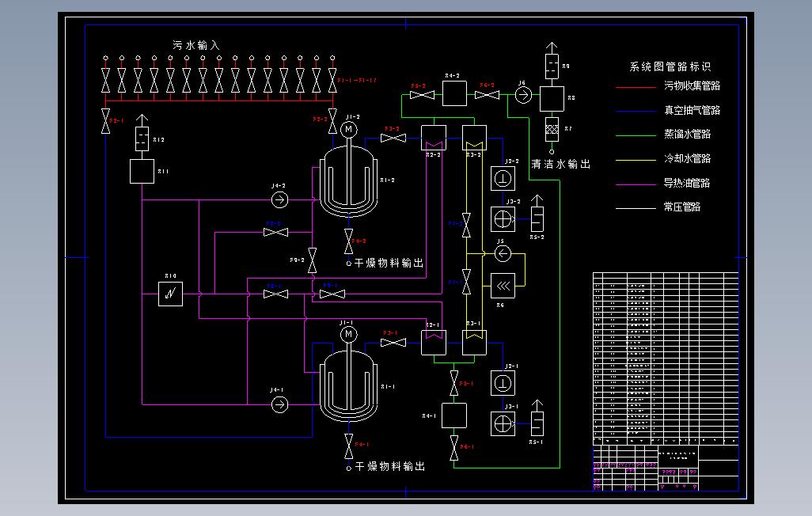Click the 系统图管路标识 legend title
Viewport: 812px width, 516px height.
(x=670, y=66)
